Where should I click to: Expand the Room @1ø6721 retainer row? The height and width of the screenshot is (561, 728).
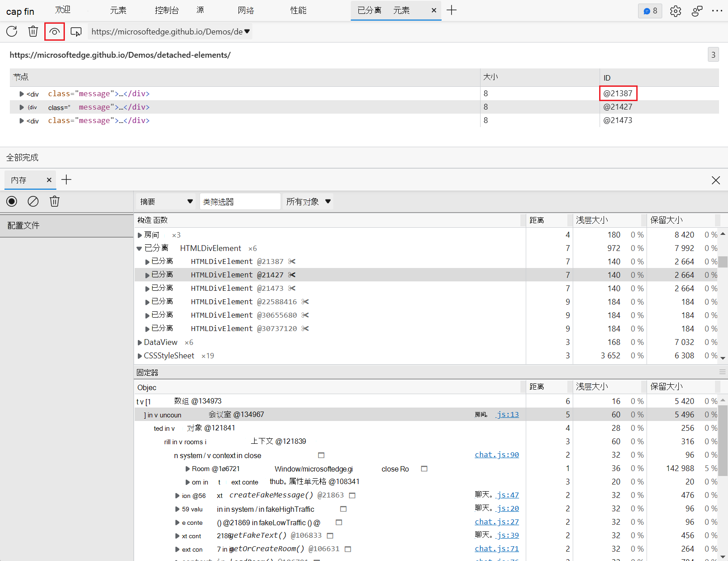187,469
